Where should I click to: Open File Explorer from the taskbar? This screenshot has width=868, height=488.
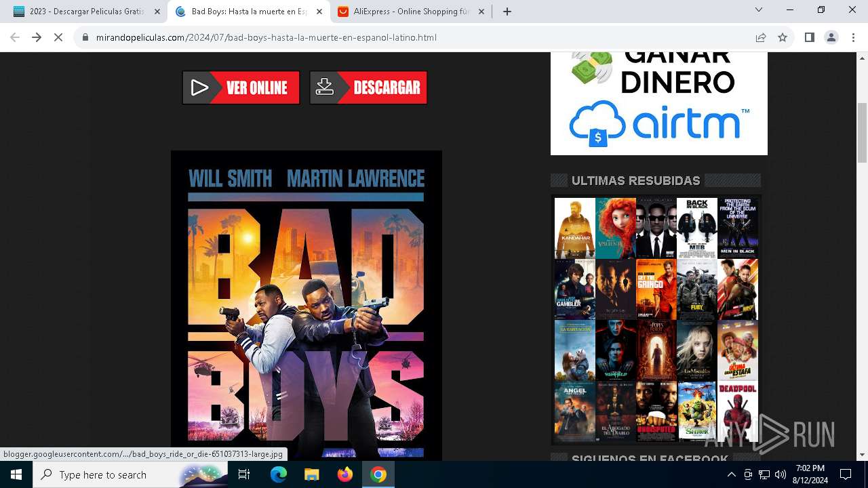pos(311,474)
